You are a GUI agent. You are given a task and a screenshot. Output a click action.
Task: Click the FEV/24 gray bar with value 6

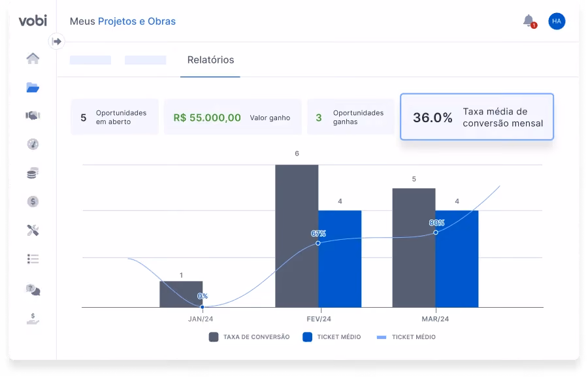[297, 236]
